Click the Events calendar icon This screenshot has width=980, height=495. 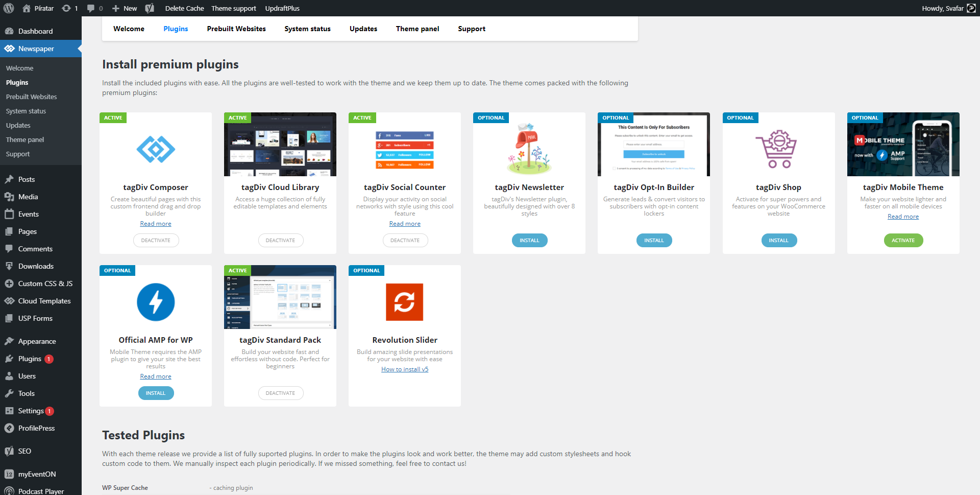tap(9, 214)
